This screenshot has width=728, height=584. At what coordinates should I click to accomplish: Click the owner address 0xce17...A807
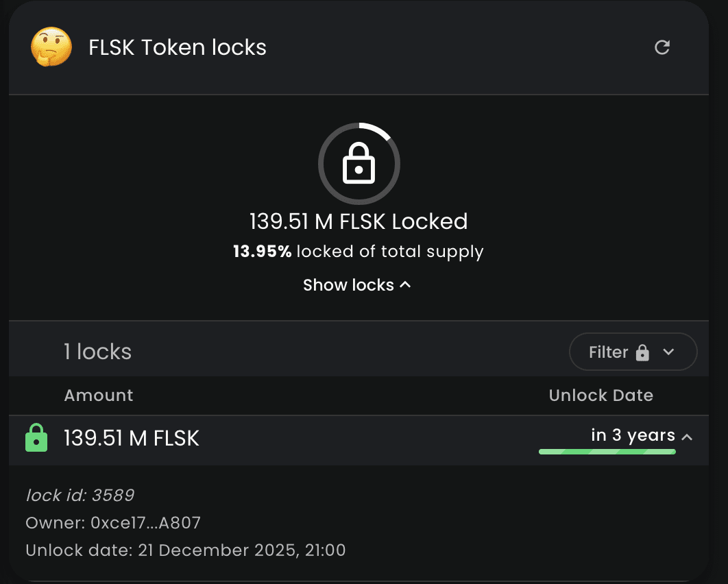coord(113,522)
